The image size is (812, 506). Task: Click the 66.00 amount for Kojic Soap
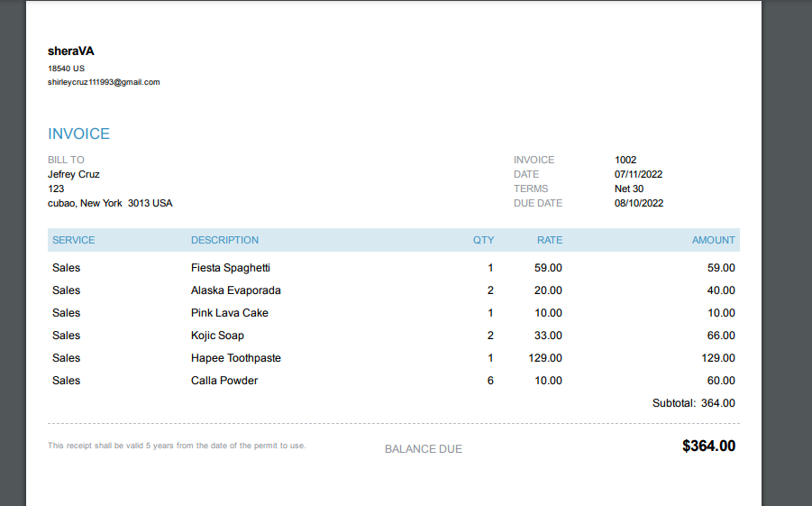721,336
